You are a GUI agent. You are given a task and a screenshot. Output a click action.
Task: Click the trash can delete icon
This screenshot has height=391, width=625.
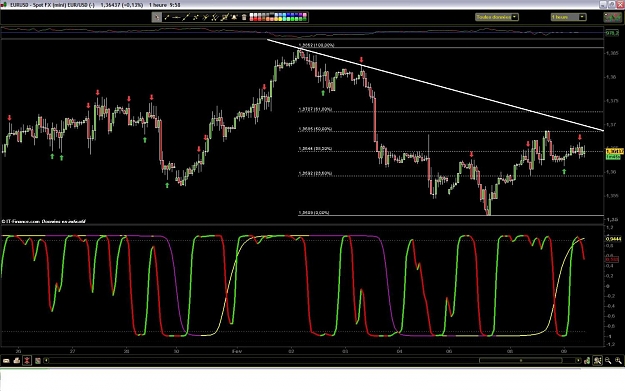pos(244,17)
